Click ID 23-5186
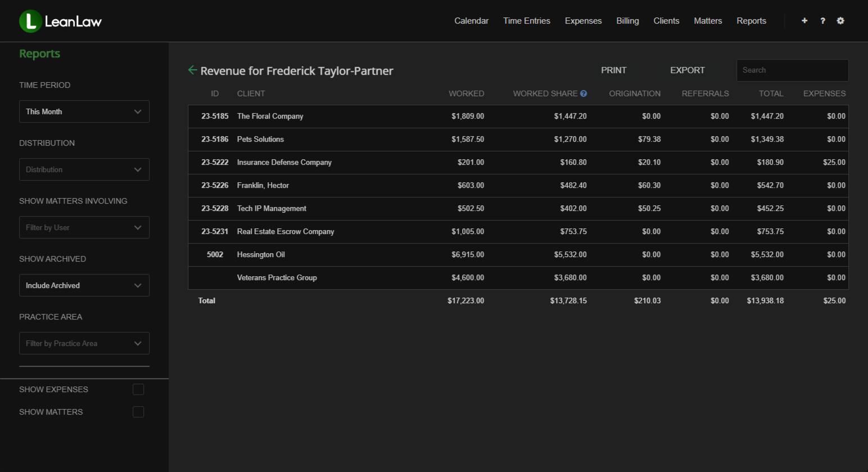This screenshot has height=472, width=868. click(215, 140)
